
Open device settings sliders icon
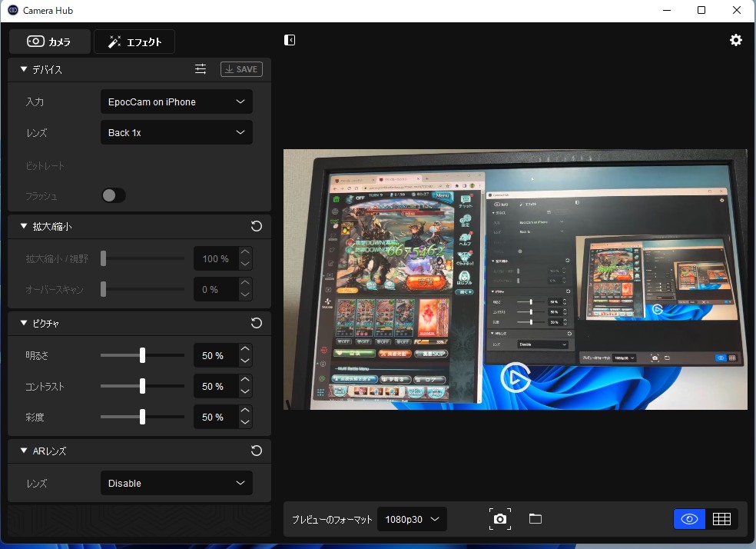click(x=201, y=69)
